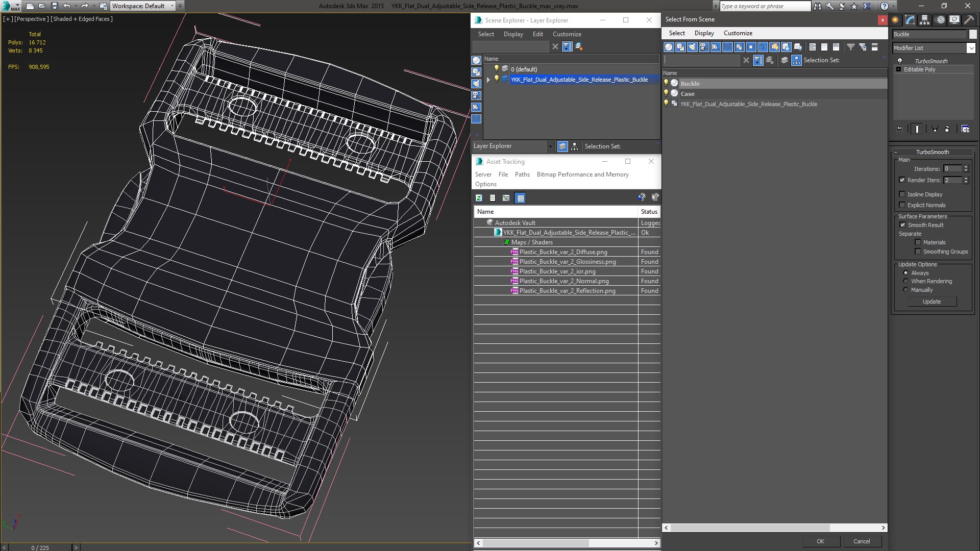The image size is (980, 551).
Task: Toggle Display Geometry filter in Select From Scene
Action: [x=669, y=47]
